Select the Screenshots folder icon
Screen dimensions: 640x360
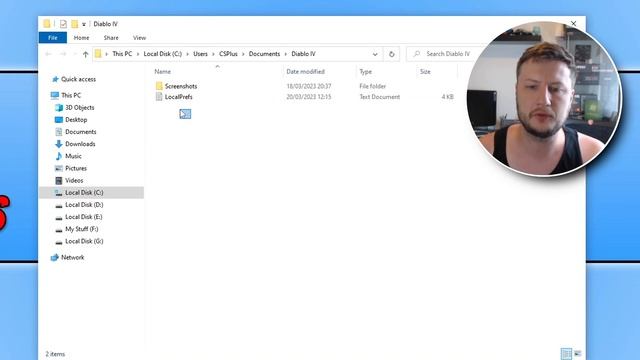pos(159,86)
